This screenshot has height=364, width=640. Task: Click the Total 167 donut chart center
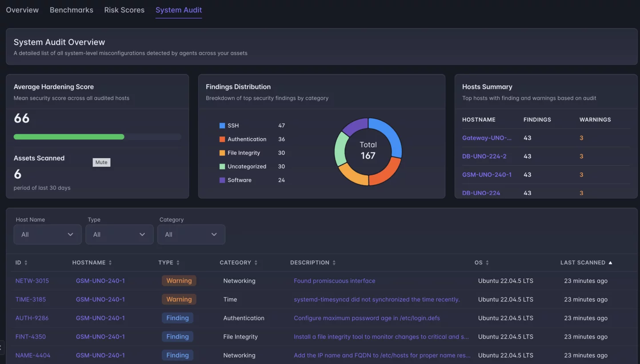tap(368, 151)
